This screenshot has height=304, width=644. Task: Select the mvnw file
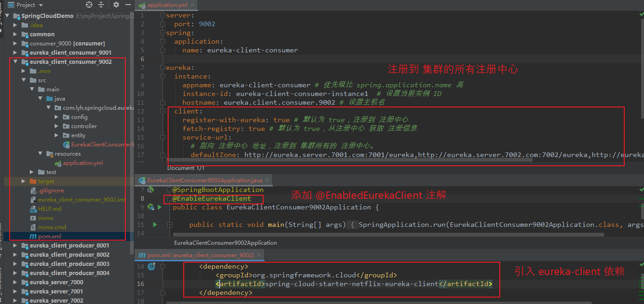[x=41, y=218]
